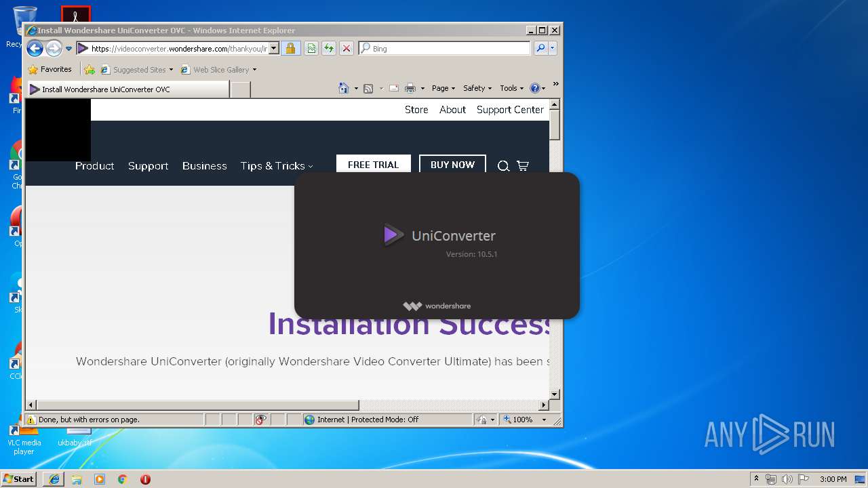Expand the address bar URL dropdown
868x488 pixels.
[274, 48]
